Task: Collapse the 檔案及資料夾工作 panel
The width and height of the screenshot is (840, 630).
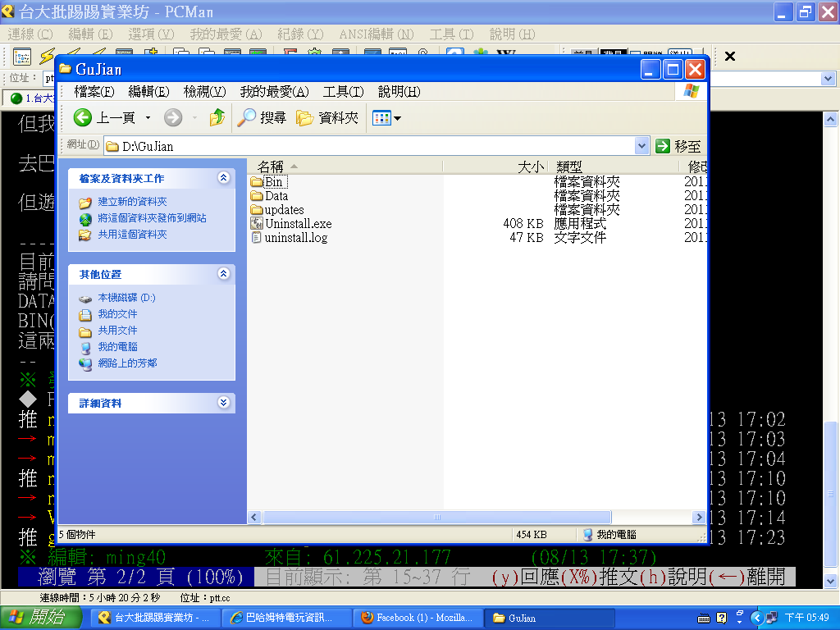Action: coord(224,178)
